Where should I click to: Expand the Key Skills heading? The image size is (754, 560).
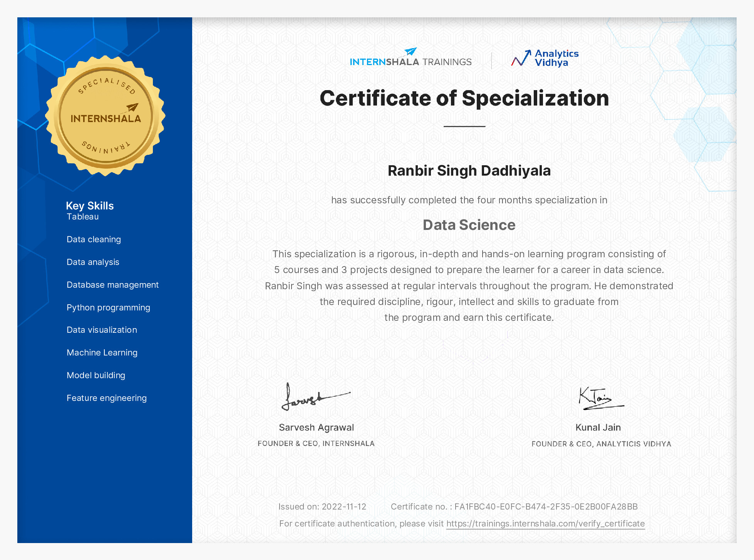89,206
